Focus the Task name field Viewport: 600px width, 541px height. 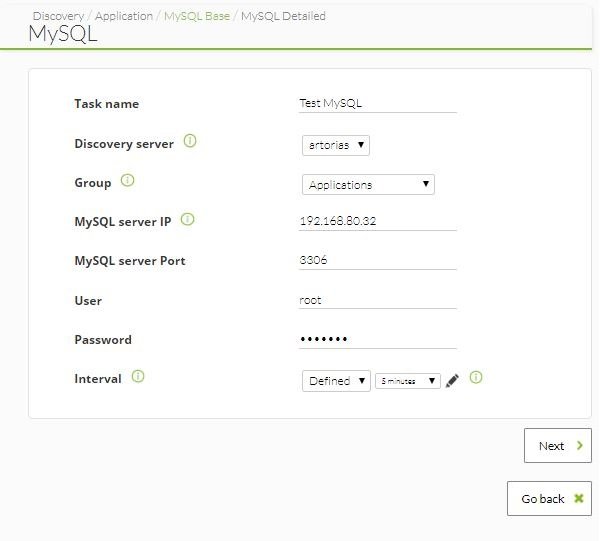pos(378,104)
